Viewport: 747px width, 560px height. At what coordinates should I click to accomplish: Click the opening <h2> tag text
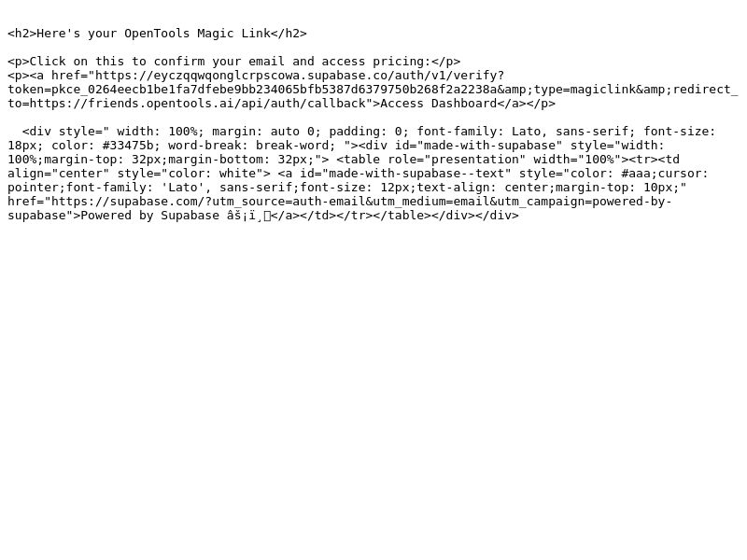coord(21,34)
